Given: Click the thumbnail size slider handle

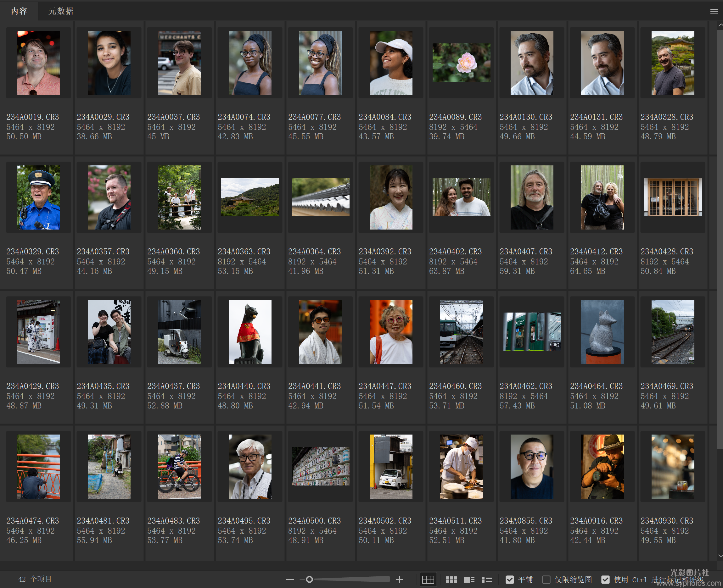Looking at the screenshot, I should 309,580.
